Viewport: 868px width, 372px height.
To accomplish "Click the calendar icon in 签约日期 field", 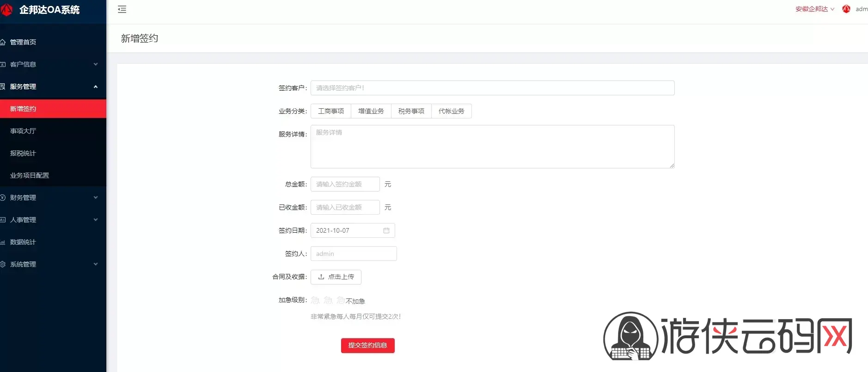I will (x=386, y=230).
